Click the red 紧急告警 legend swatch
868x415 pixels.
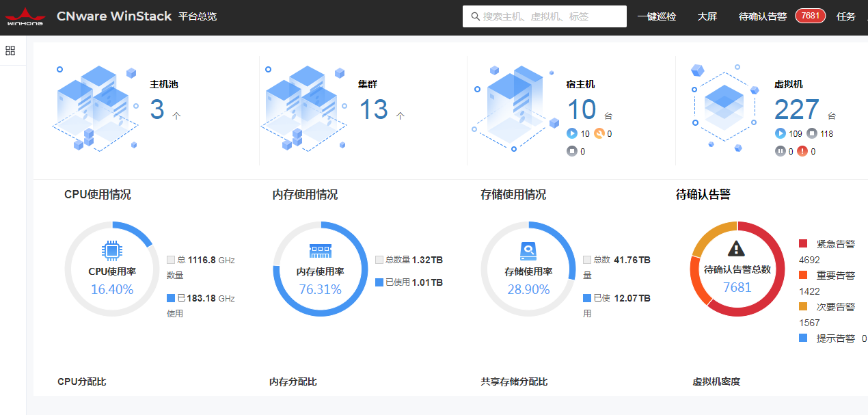click(803, 244)
